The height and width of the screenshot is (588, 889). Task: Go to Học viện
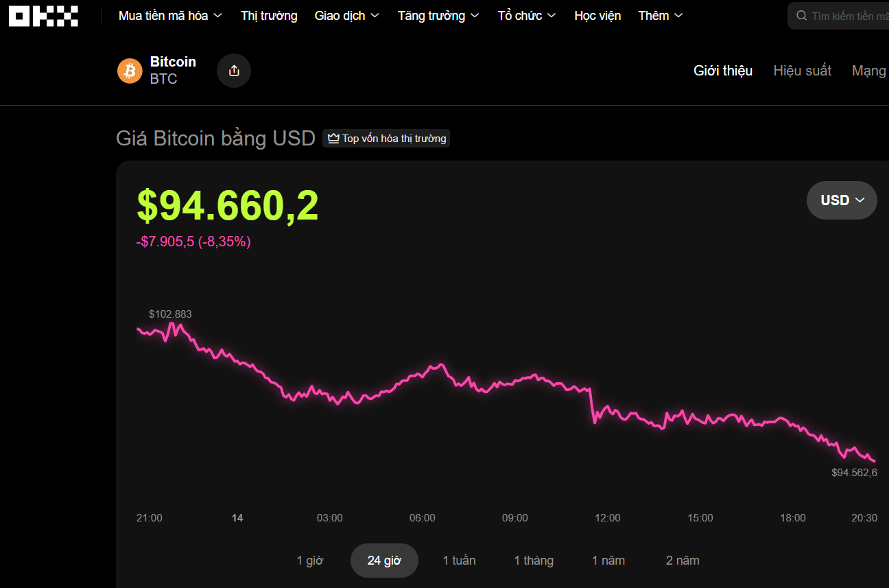[x=597, y=16]
